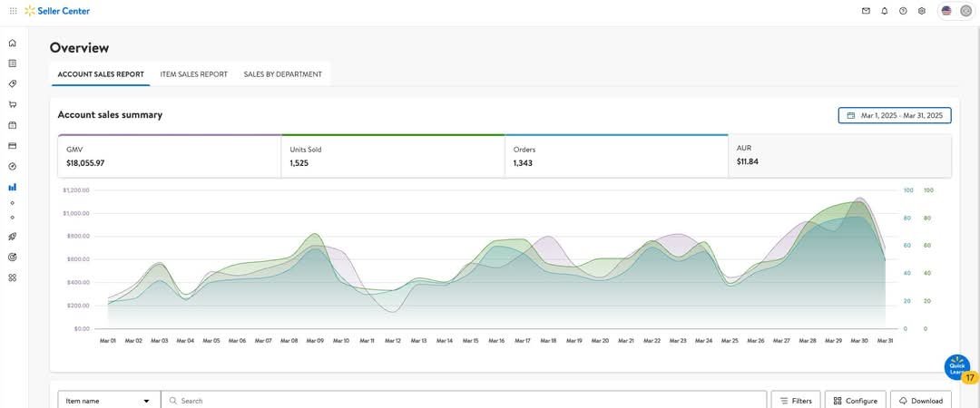
Task: Open the shopping cart icon in sidebar
Action: point(13,104)
